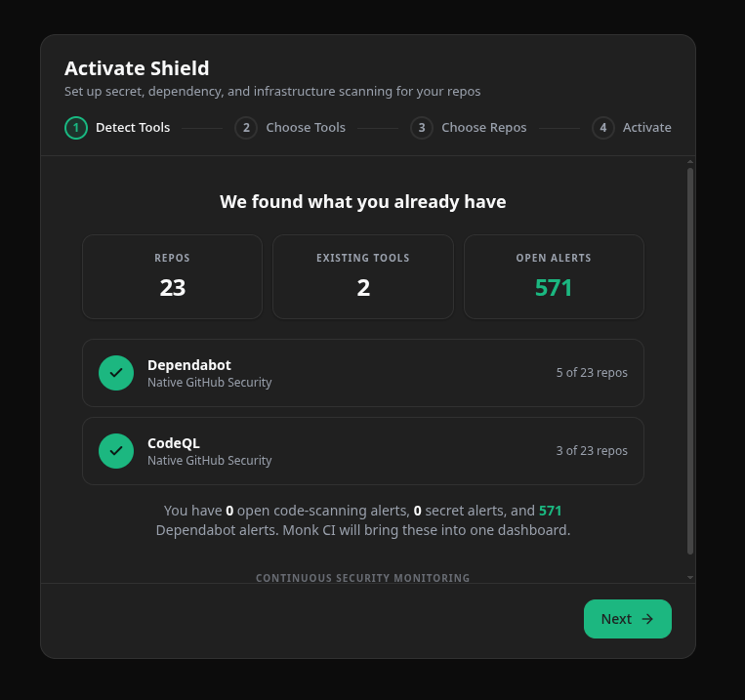Open the Choose Tools step

(x=306, y=128)
